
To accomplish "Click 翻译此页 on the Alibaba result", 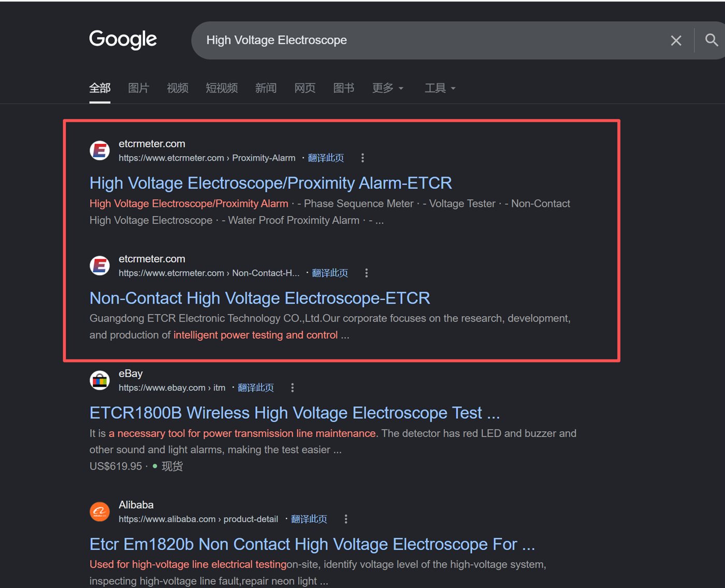I will coord(309,519).
